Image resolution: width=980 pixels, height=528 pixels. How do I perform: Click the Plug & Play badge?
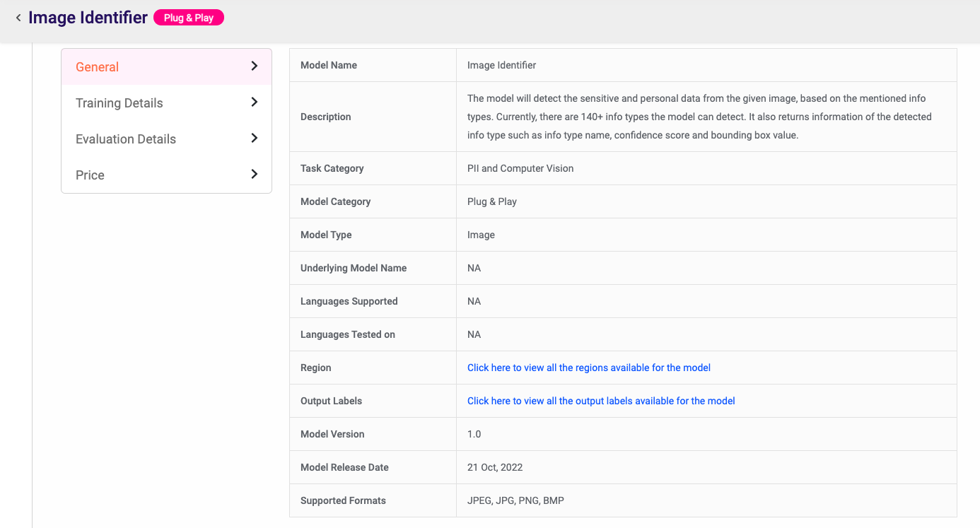coord(189,18)
